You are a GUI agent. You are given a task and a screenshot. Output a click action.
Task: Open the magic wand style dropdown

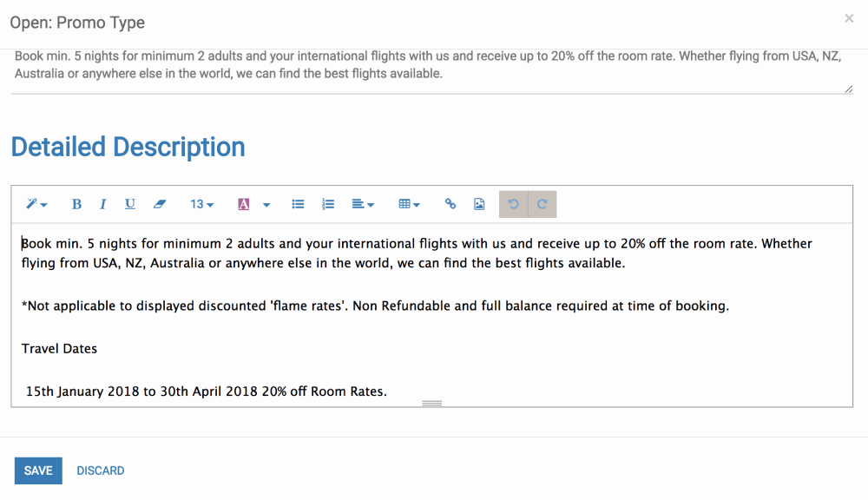[x=36, y=204]
